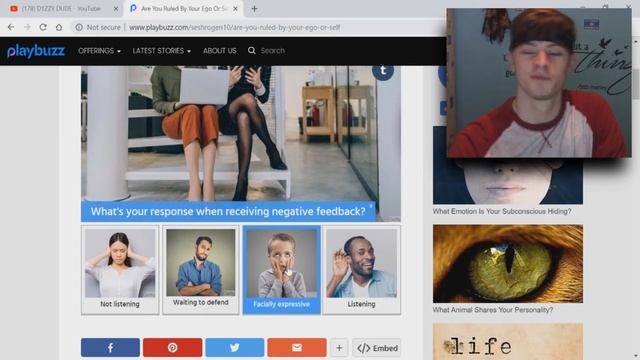This screenshot has width=640, height=360.
Task: Open the LATEST STORIES dropdown menu
Action: pos(161,51)
